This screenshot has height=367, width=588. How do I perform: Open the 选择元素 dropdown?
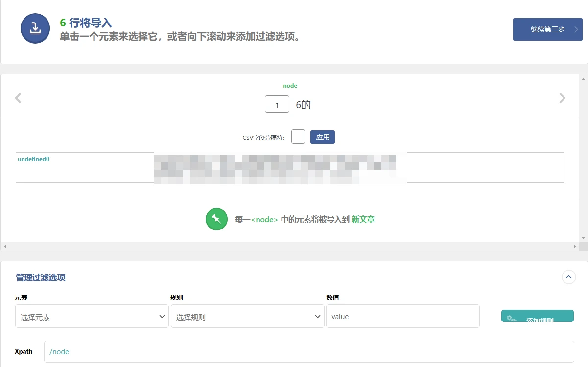tap(92, 316)
